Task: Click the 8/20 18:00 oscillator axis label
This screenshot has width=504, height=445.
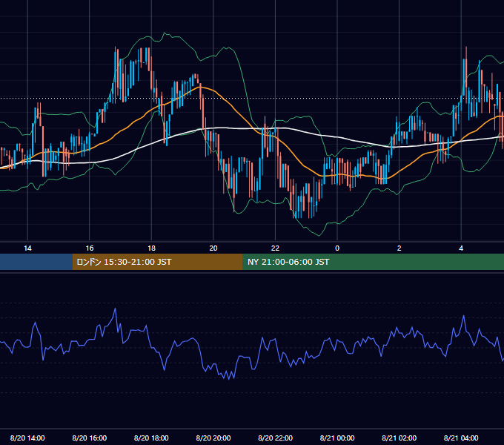Action: (x=151, y=438)
